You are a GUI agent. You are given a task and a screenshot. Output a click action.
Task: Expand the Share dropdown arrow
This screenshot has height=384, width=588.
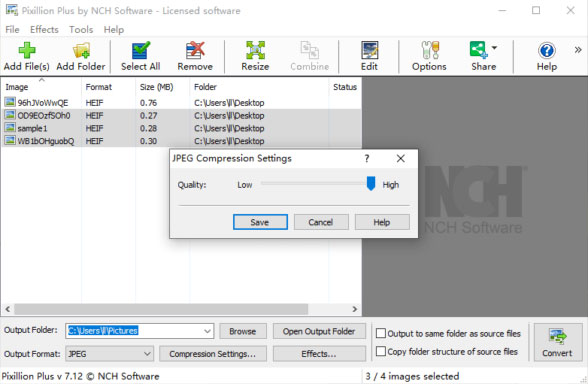tap(494, 48)
